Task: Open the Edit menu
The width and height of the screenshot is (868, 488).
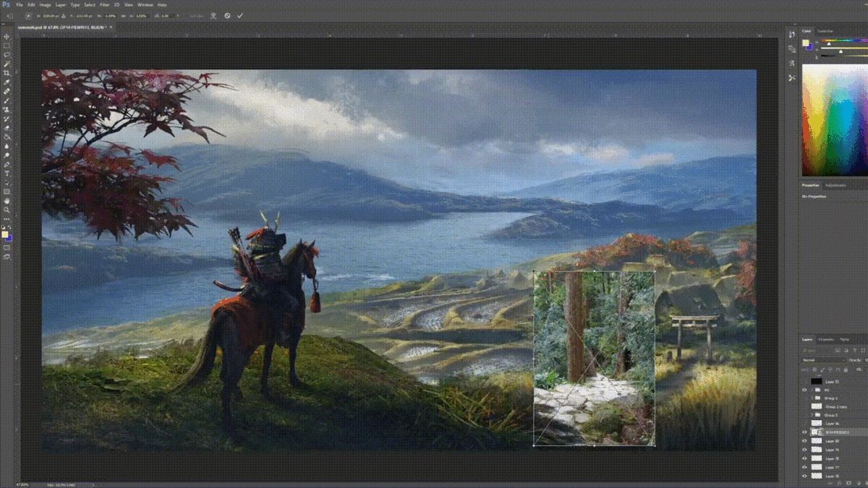Action: (x=31, y=4)
